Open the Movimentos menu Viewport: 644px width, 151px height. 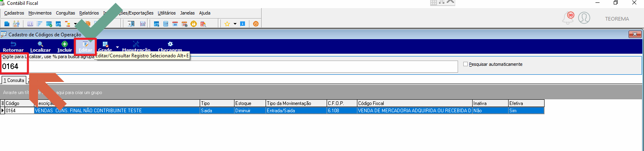click(40, 13)
